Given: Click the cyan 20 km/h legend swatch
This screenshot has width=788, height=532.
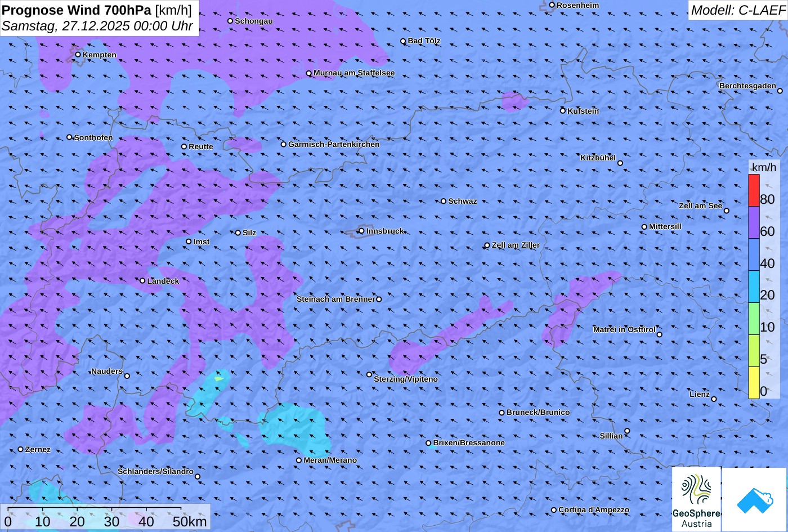Looking at the screenshot, I should (754, 287).
